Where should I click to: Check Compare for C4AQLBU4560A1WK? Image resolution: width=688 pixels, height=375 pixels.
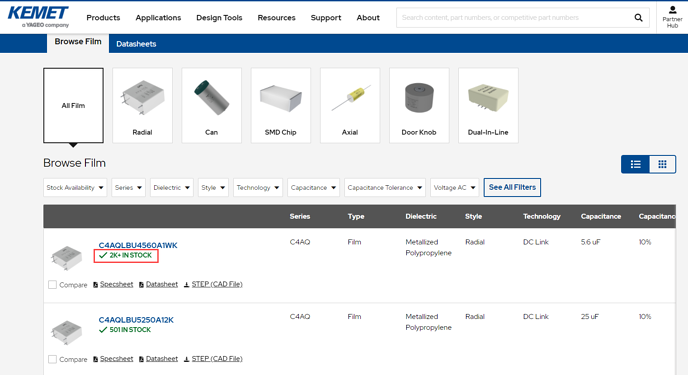click(52, 285)
